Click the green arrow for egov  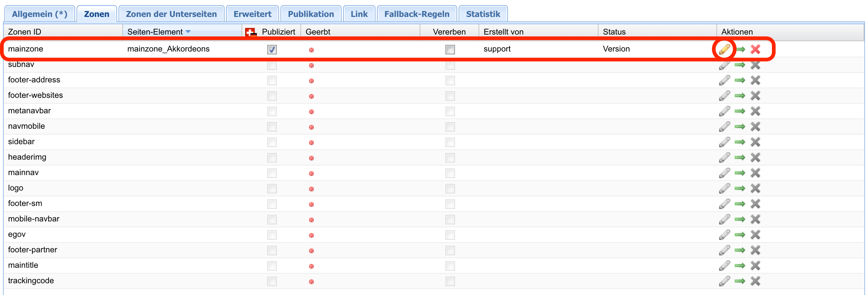(740, 235)
